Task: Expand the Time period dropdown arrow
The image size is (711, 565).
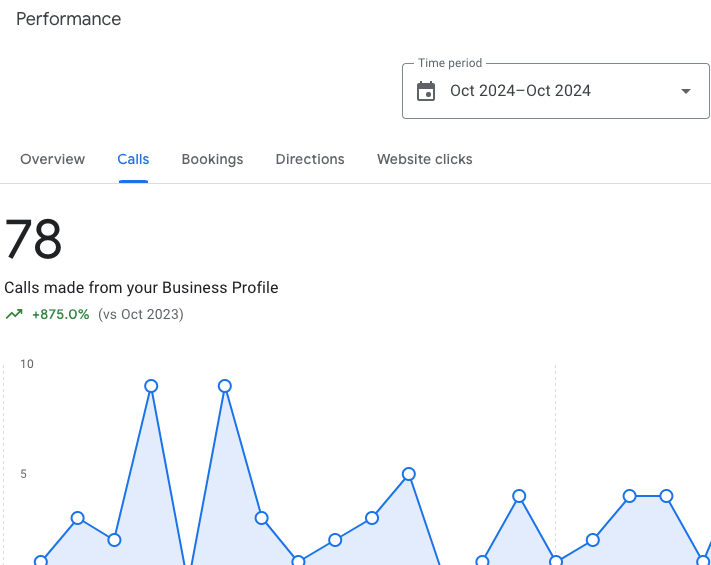Action: (x=685, y=91)
